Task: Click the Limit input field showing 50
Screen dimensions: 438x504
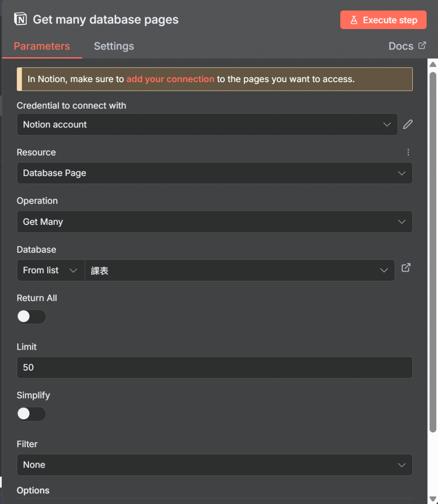Action: tap(214, 367)
